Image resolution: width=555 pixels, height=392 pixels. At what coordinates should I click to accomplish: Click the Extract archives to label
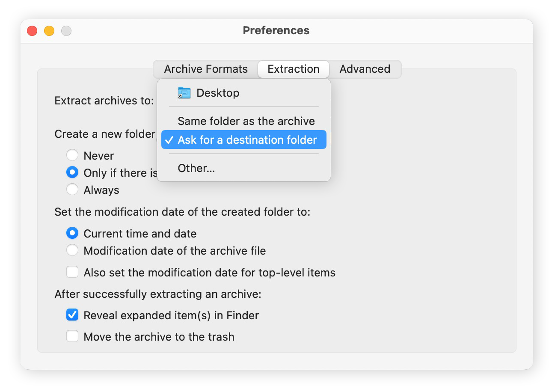[105, 101]
